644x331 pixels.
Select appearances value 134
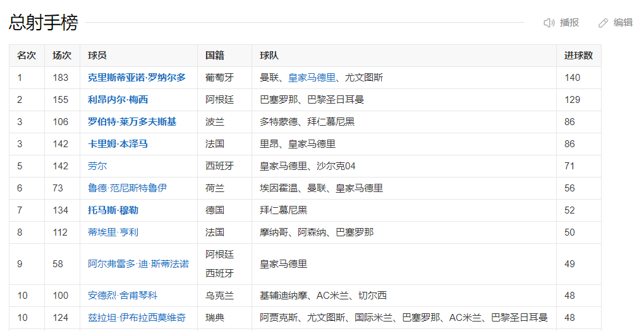coord(61,210)
